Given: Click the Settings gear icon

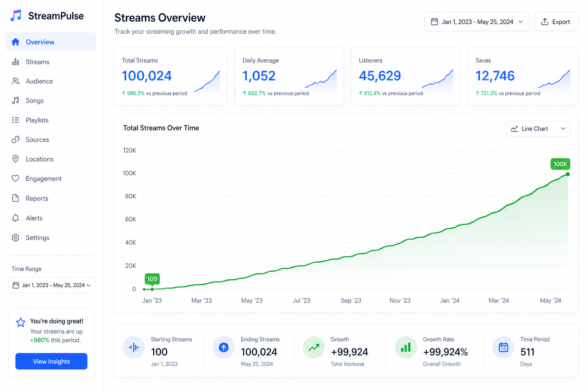Looking at the screenshot, I should click(15, 237).
